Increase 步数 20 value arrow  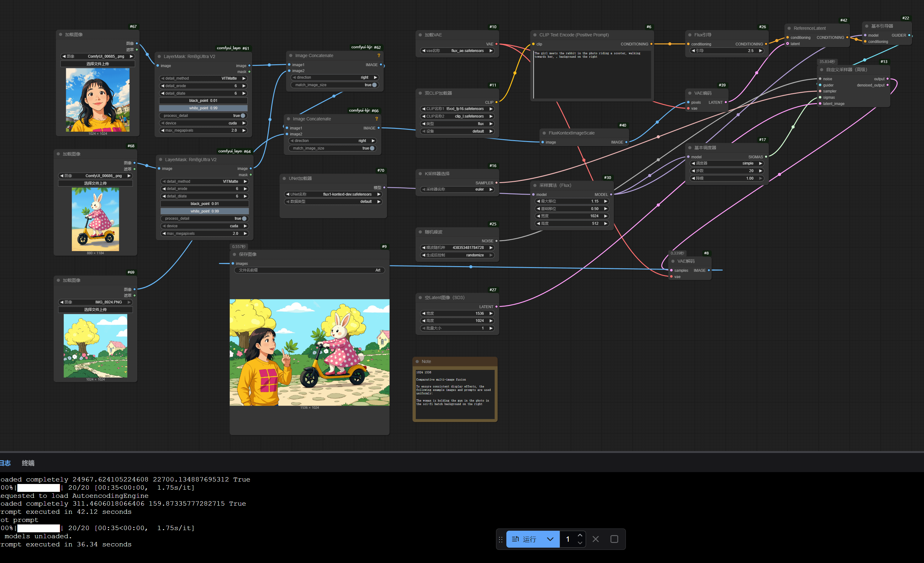click(x=760, y=171)
